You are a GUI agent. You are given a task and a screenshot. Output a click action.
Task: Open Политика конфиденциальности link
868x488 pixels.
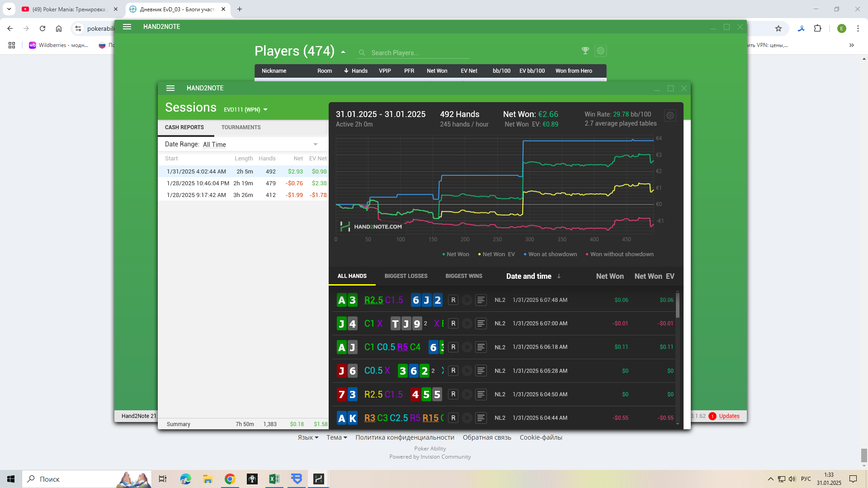pos(405,437)
